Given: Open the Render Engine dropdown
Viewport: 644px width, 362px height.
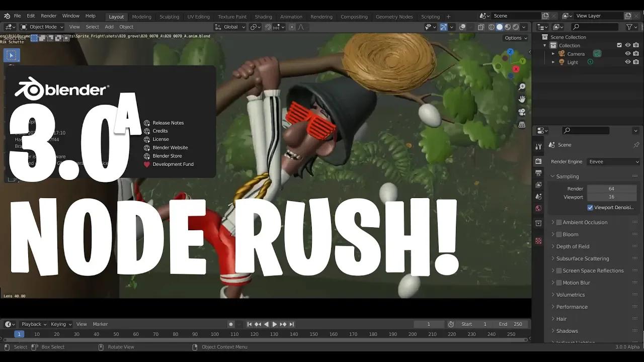Looking at the screenshot, I should (x=613, y=161).
